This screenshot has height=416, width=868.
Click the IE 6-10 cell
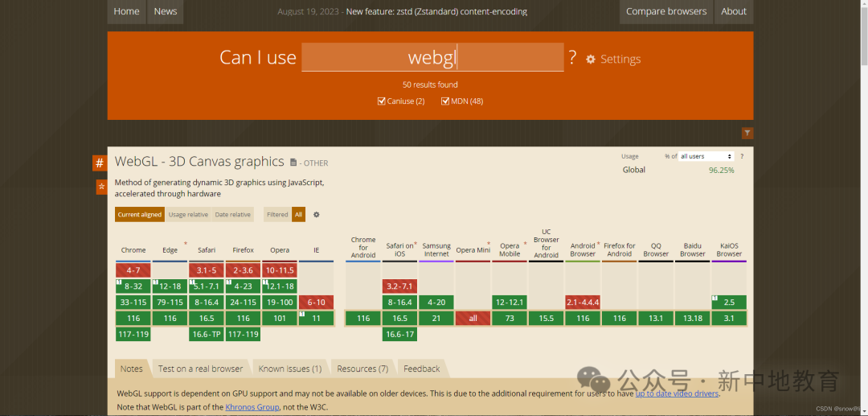pos(316,303)
